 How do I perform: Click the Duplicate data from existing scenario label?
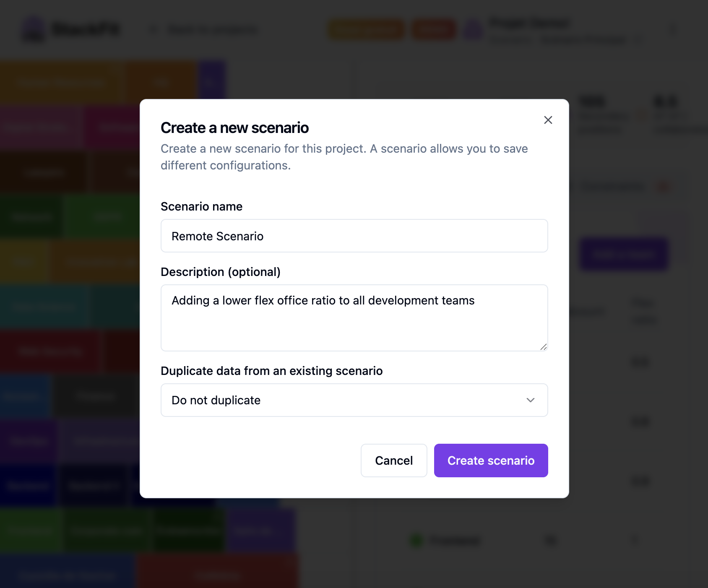point(271,371)
